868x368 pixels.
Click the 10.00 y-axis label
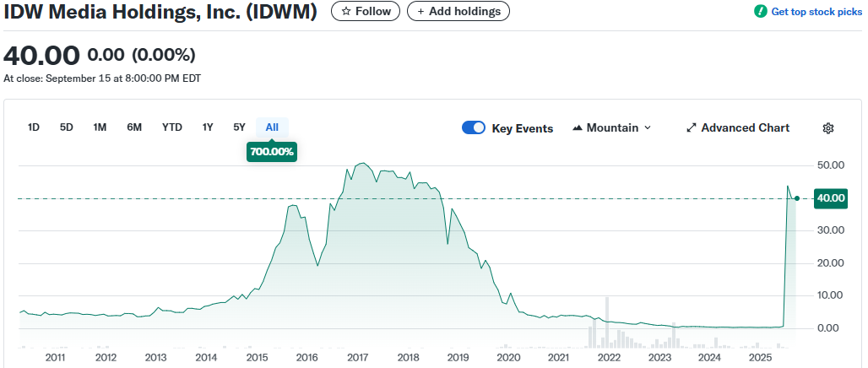coord(830,295)
